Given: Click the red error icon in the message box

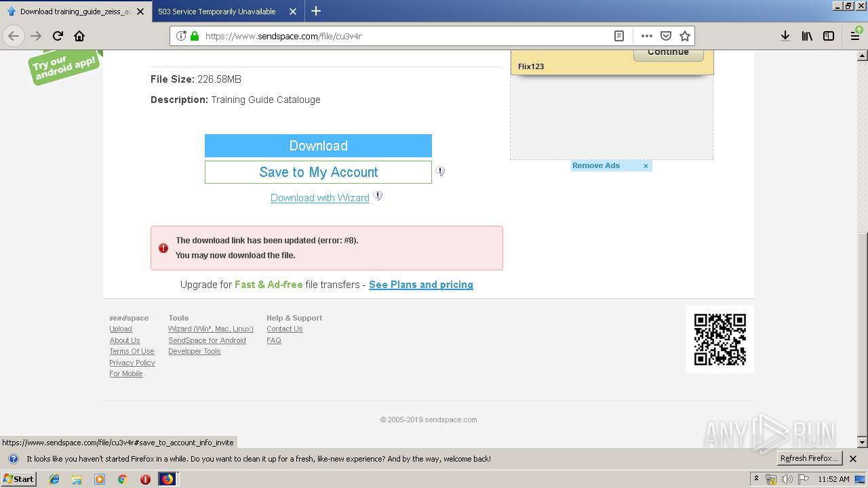Looking at the screenshot, I should (x=163, y=248).
